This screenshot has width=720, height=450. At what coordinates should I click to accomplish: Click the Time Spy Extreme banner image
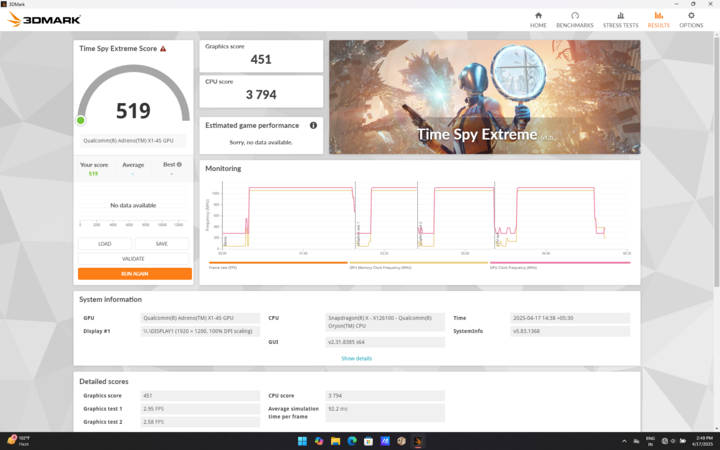[484, 97]
